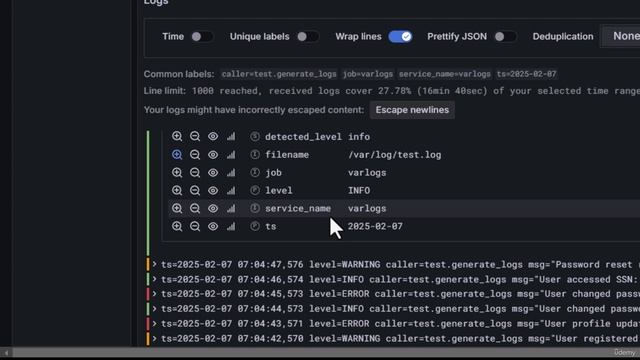Viewport: 640px width, 360px height.
Task: Filter out filename value
Action: 195,154
